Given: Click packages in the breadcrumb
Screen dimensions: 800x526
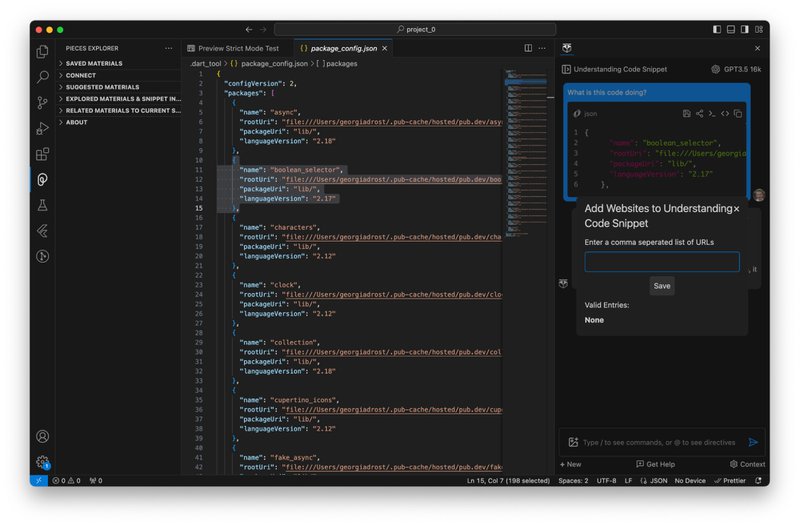Looking at the screenshot, I should (x=337, y=64).
